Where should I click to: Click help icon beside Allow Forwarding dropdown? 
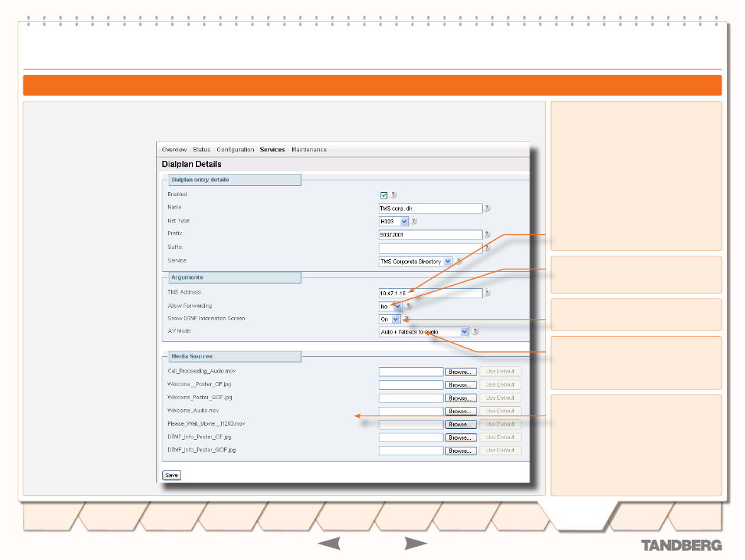point(408,305)
